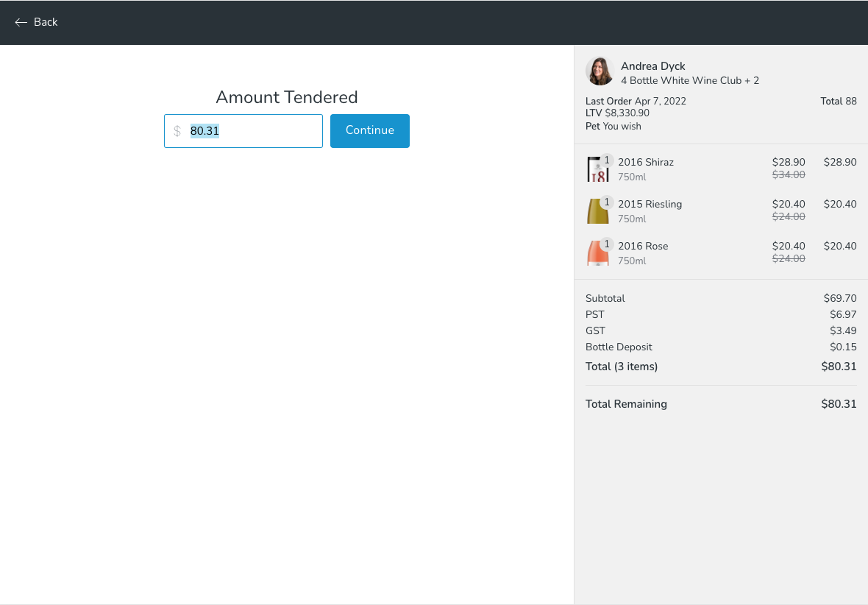This screenshot has width=868, height=605.
Task: Click Andrea Dyck's profile photo
Action: 599,71
